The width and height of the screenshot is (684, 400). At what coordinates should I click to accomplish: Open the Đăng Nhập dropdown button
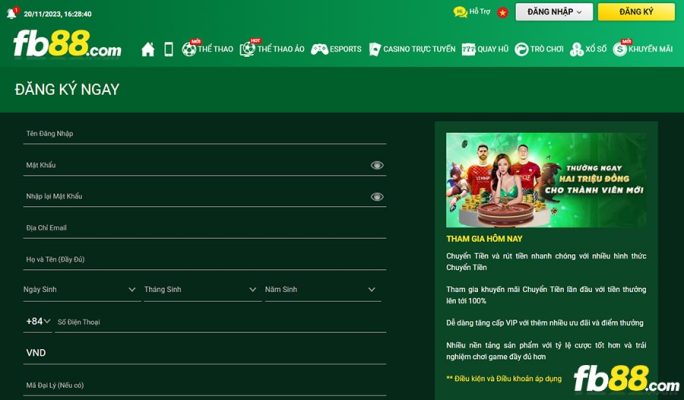pos(554,12)
